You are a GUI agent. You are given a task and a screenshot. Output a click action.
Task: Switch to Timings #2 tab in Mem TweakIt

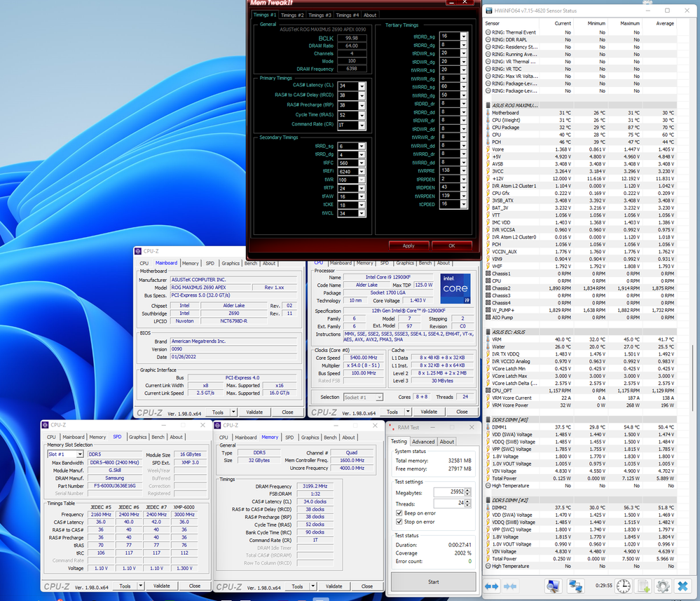tap(292, 15)
